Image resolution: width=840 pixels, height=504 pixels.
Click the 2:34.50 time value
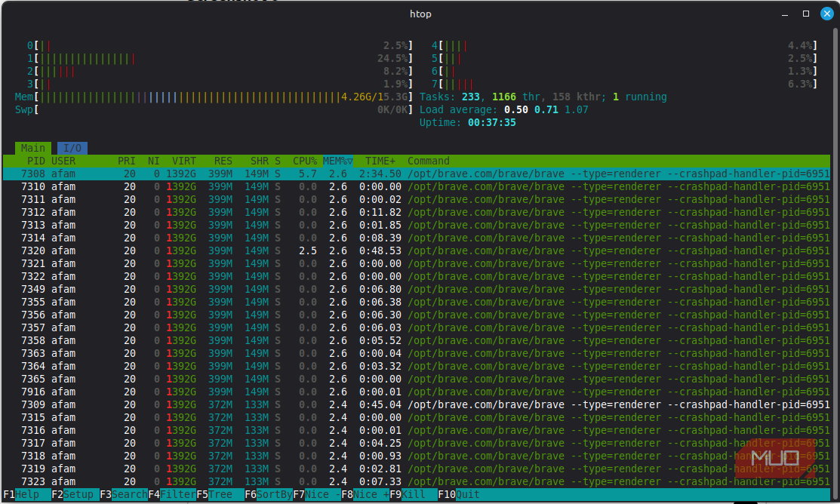click(380, 174)
